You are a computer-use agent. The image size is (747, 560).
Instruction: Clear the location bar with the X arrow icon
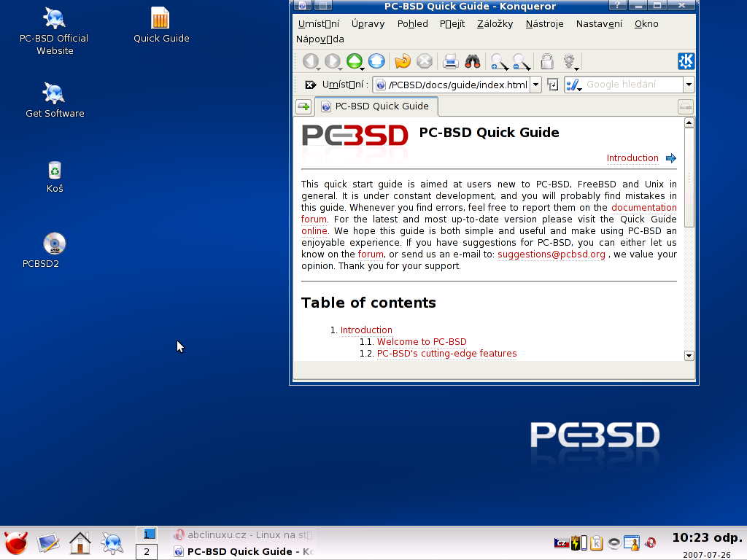coord(310,85)
